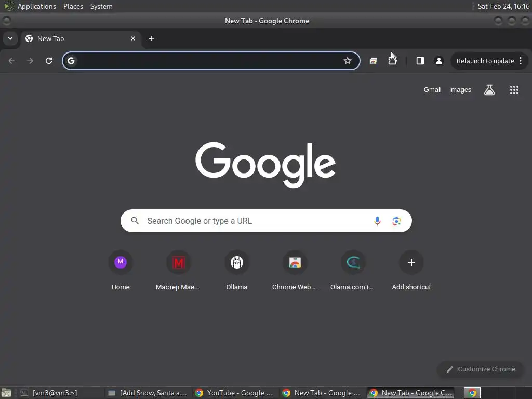Open the Olama.com shortcut
Viewport: 532px width, 399px height.
[353, 270]
